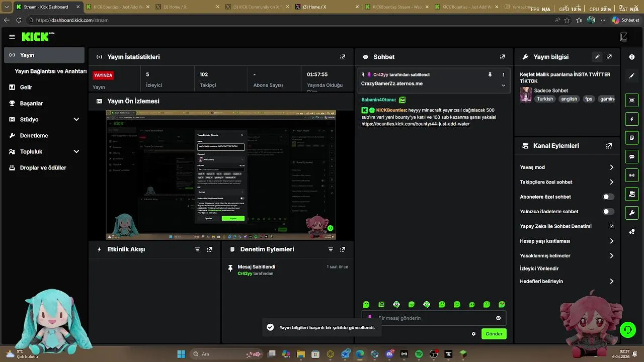The width and height of the screenshot is (644, 362).
Task: Click the Cr42yy username in Denetim Eylemleri
Action: click(245, 274)
